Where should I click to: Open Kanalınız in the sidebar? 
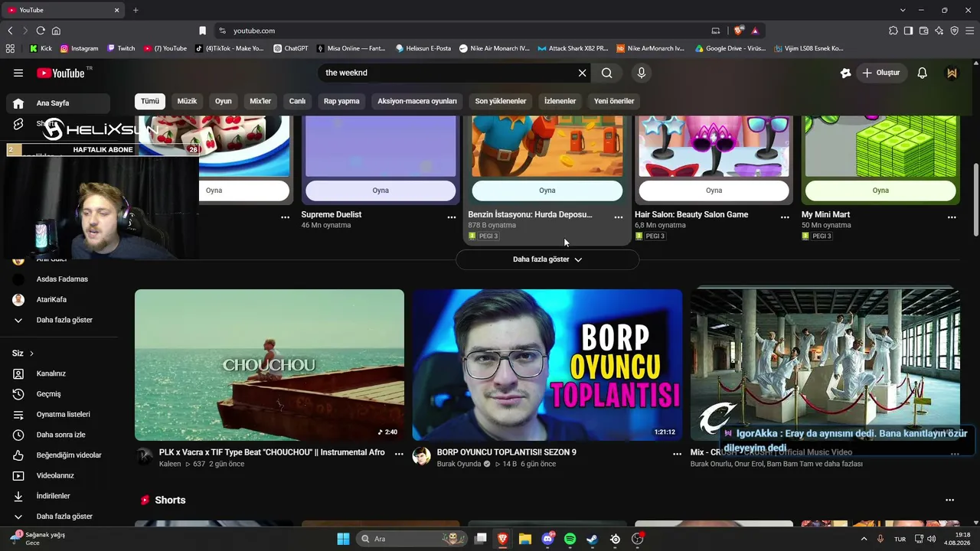point(58,373)
